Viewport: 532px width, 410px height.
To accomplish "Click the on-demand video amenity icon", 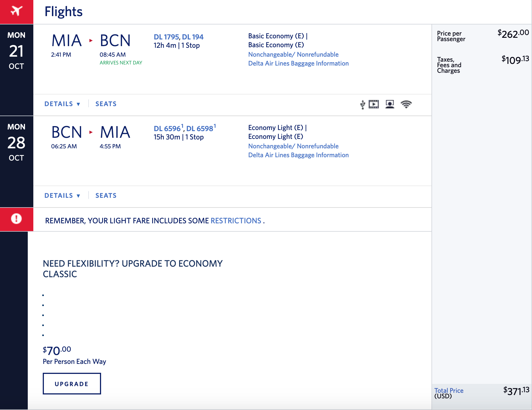I will click(x=374, y=104).
